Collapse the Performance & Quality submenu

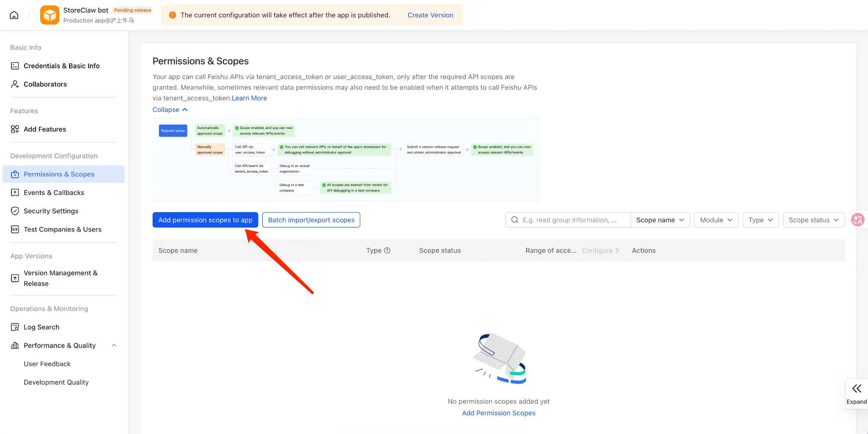pos(114,345)
